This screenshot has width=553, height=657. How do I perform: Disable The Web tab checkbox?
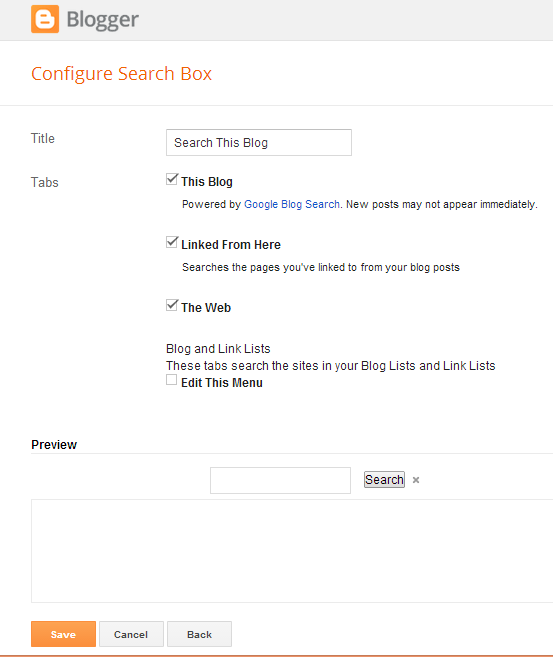tap(171, 305)
